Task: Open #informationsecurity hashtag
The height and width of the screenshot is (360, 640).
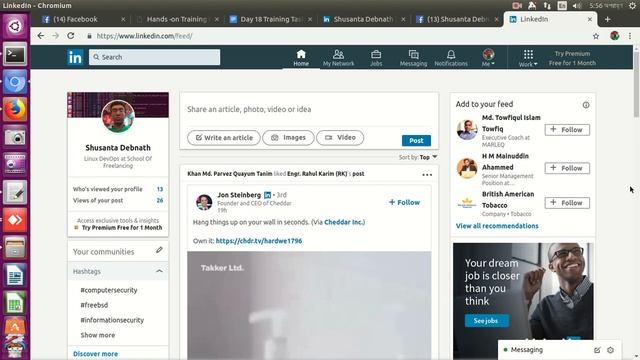Action: (x=112, y=320)
